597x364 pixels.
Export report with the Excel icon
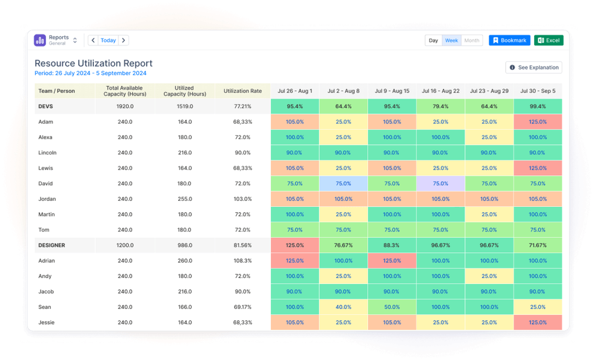coord(541,40)
